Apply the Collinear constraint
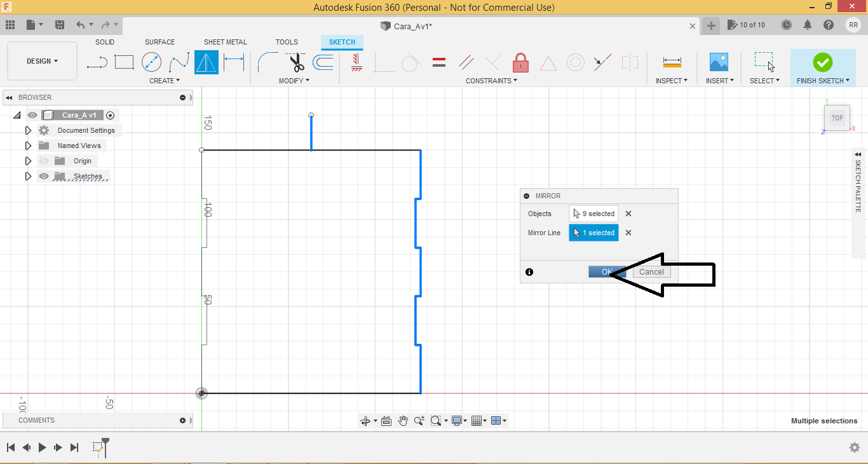This screenshot has height=464, width=868. [x=602, y=62]
